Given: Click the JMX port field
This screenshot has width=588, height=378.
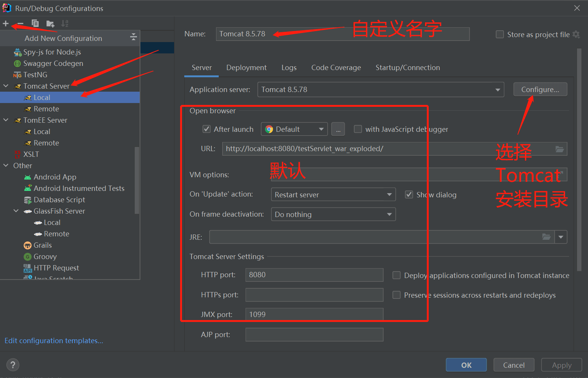Looking at the screenshot, I should [x=314, y=314].
